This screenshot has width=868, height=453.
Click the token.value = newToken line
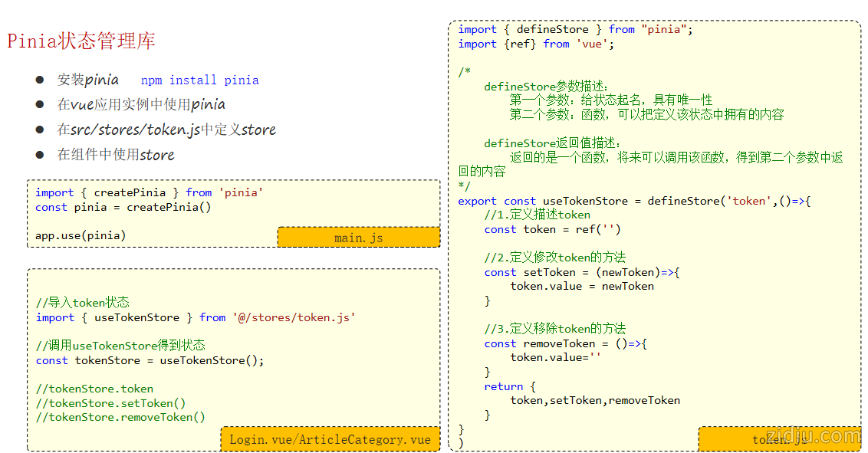tap(582, 286)
